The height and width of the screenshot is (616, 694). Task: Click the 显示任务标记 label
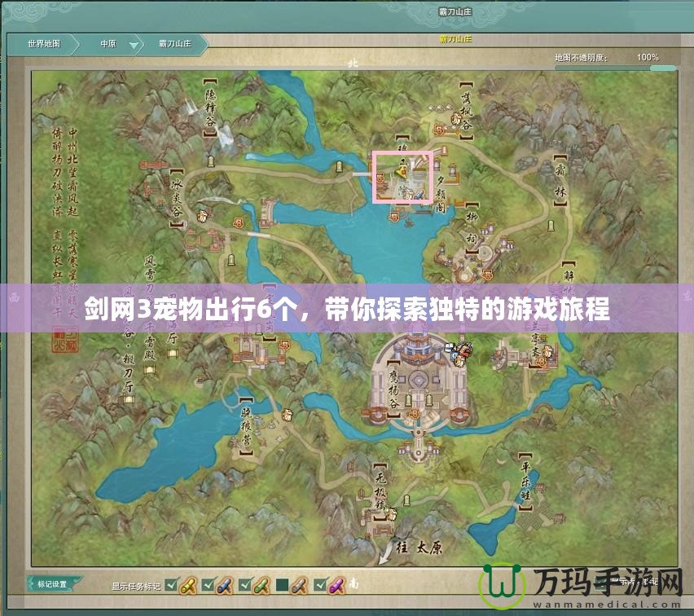click(x=136, y=586)
